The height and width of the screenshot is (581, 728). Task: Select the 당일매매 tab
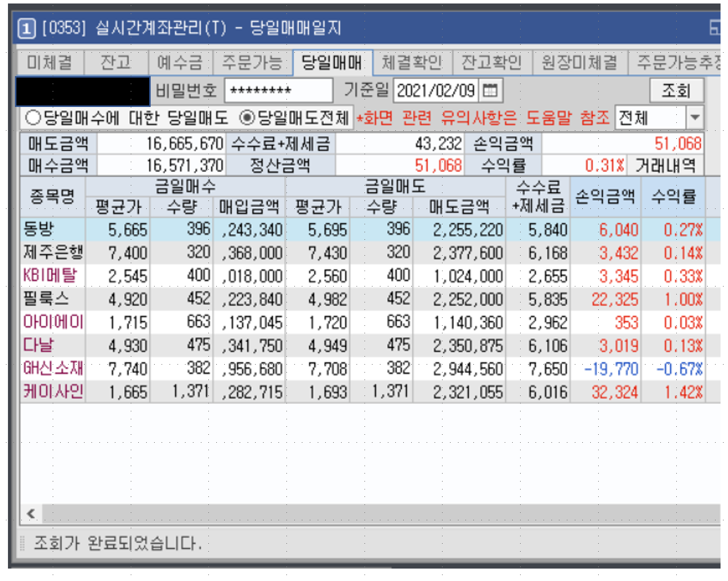(x=332, y=63)
